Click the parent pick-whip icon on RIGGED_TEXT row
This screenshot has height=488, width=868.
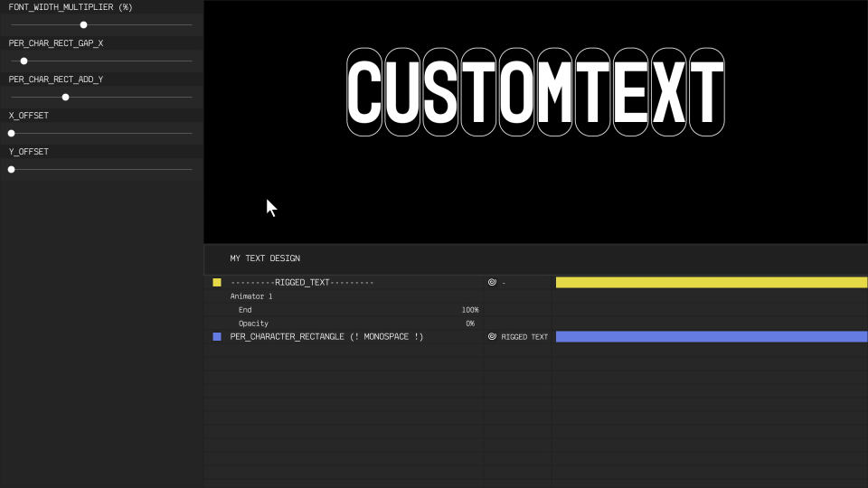pyautogui.click(x=492, y=282)
